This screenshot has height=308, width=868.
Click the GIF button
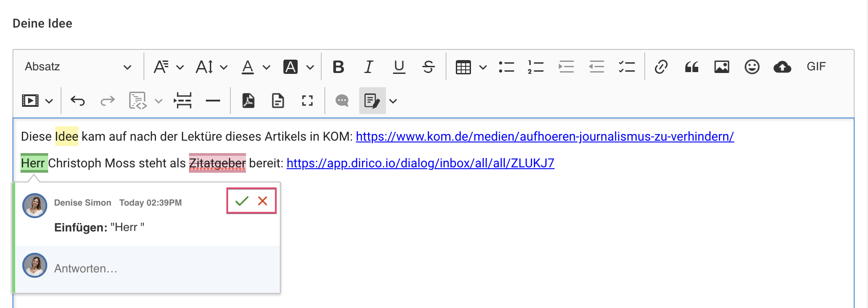[x=816, y=67]
